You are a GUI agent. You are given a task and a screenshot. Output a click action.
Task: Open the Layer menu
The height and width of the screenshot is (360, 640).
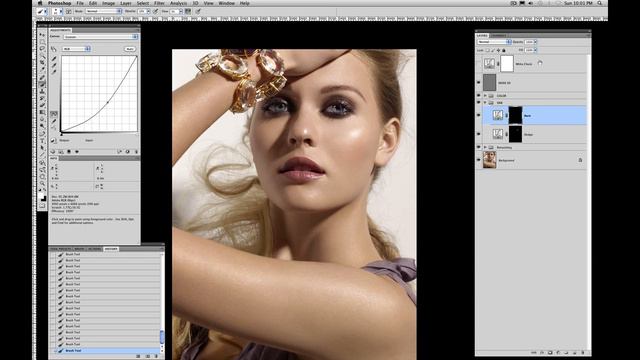coord(126,3)
